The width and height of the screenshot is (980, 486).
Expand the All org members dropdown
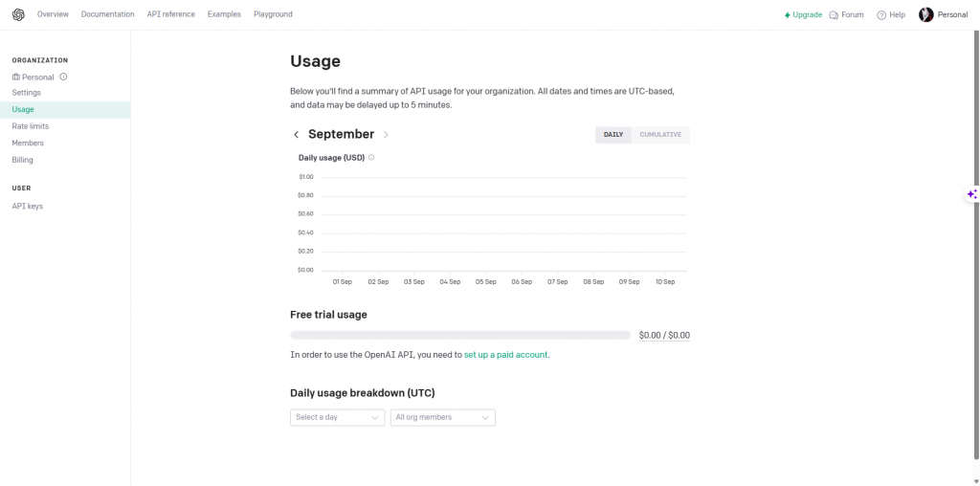pos(442,417)
